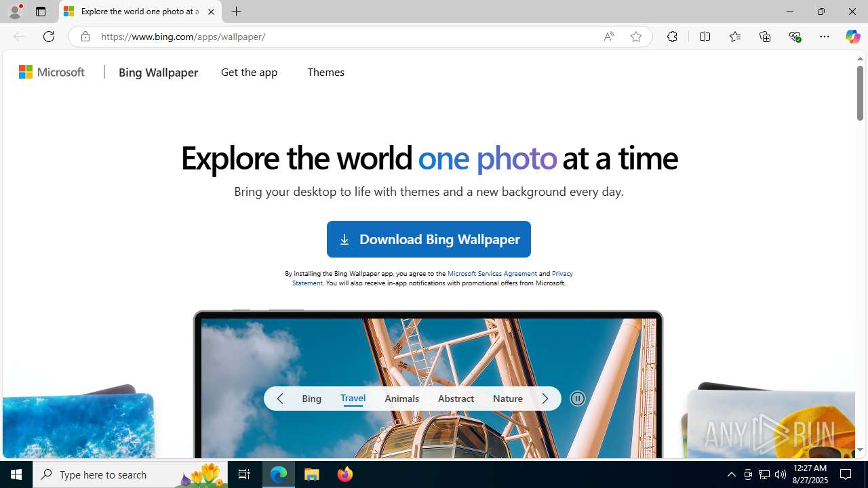Screen dimensions: 868x488
Task: Open Read aloud for this page
Action: click(609, 37)
